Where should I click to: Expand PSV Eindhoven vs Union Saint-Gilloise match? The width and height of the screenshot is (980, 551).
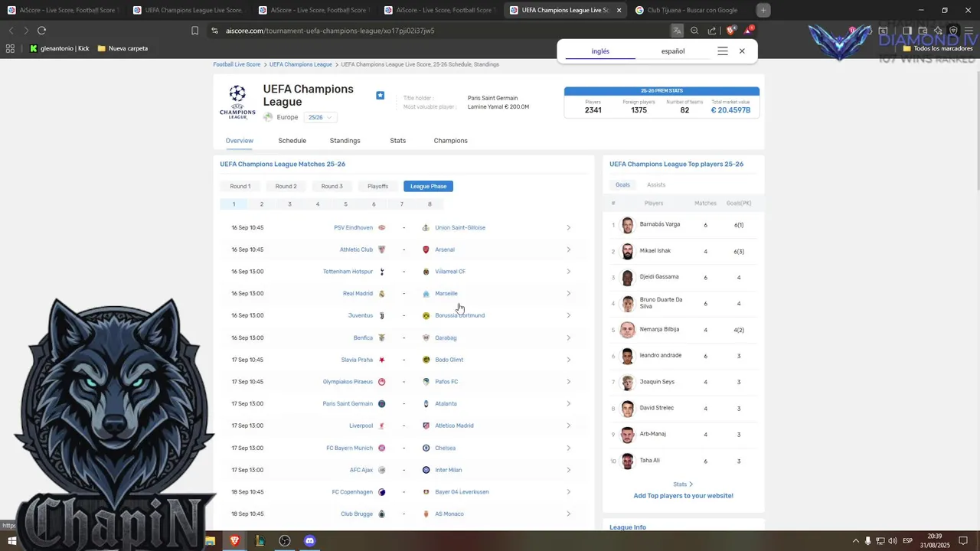click(568, 227)
